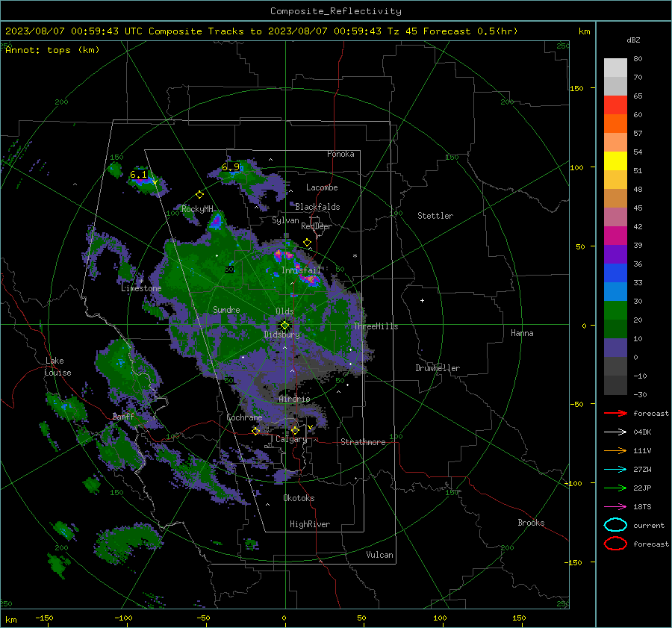Click the Hanna city label
This screenshot has height=628, width=672.
pos(522,333)
